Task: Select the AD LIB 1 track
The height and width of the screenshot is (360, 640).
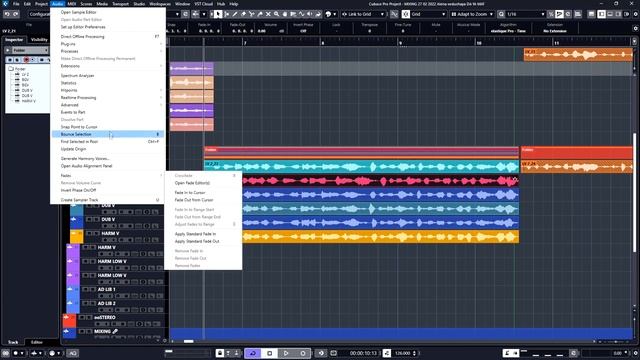Action: 116,292
